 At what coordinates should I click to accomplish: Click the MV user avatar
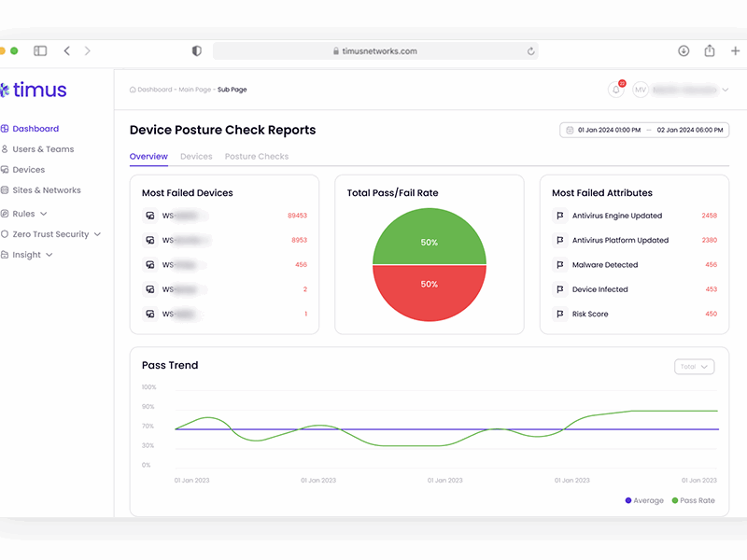point(641,90)
